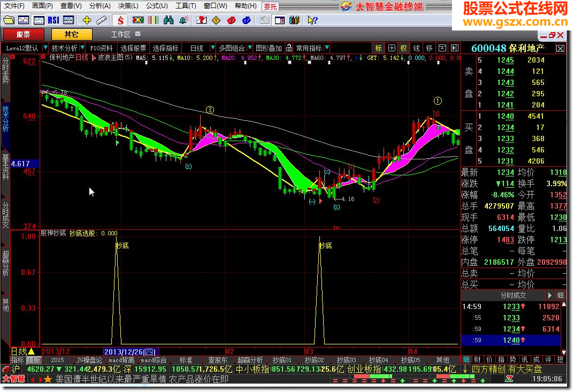This screenshot has width=574, height=392.
Task: Expand the 多图组合 dropdown arrow
Action: (x=250, y=48)
